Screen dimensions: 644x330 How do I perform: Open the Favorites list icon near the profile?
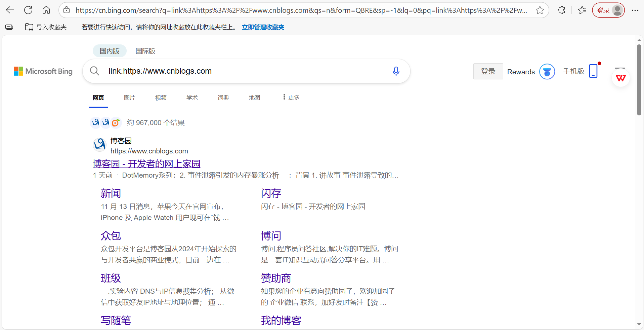click(583, 10)
